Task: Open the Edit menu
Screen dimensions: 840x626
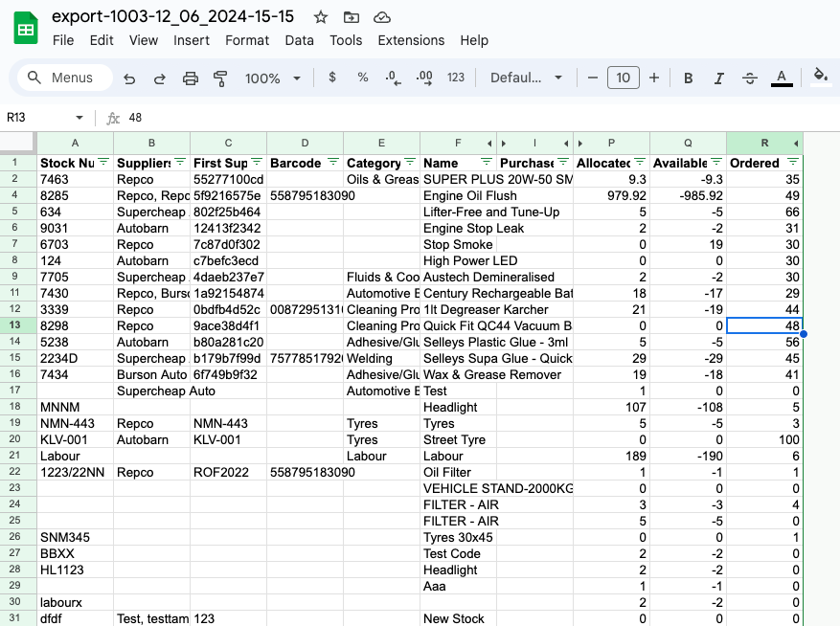Action: tap(102, 41)
